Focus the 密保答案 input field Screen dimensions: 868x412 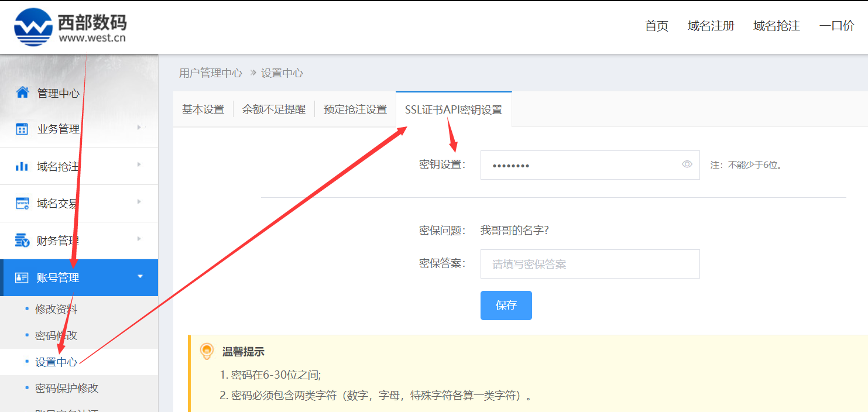click(x=590, y=264)
